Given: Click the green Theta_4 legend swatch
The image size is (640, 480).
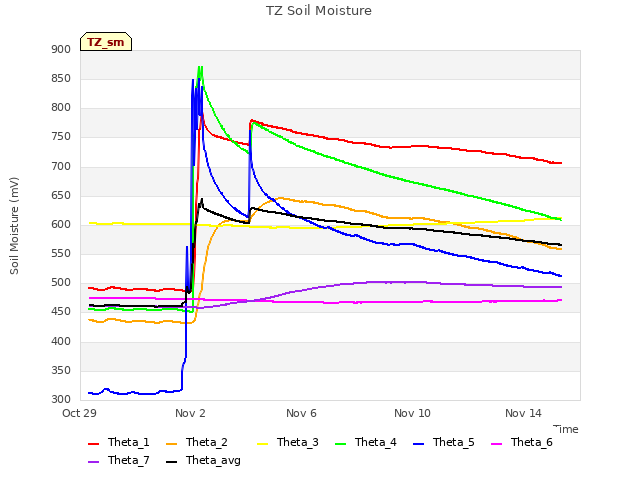Looking at the screenshot, I should tap(340, 444).
